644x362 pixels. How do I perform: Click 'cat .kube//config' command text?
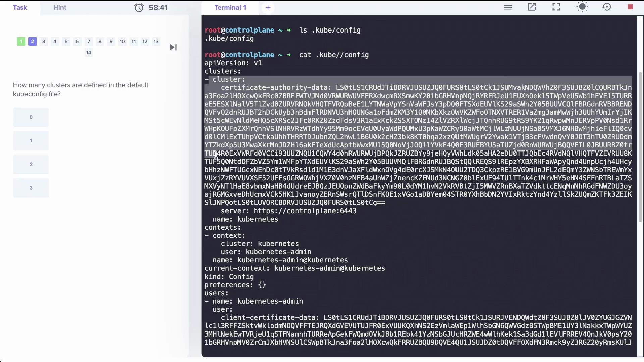pyautogui.click(x=334, y=55)
